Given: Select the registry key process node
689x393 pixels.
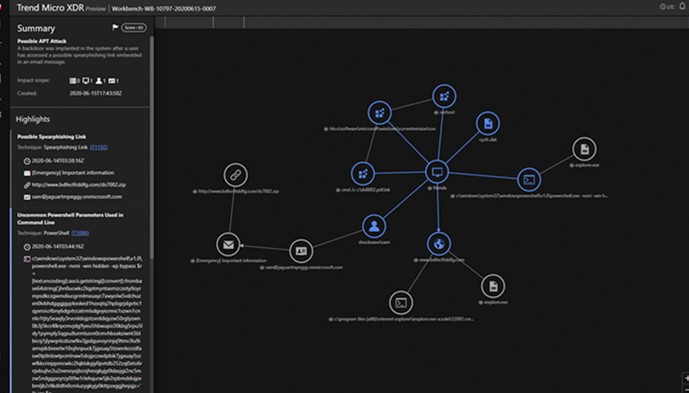Looking at the screenshot, I should click(380, 113).
